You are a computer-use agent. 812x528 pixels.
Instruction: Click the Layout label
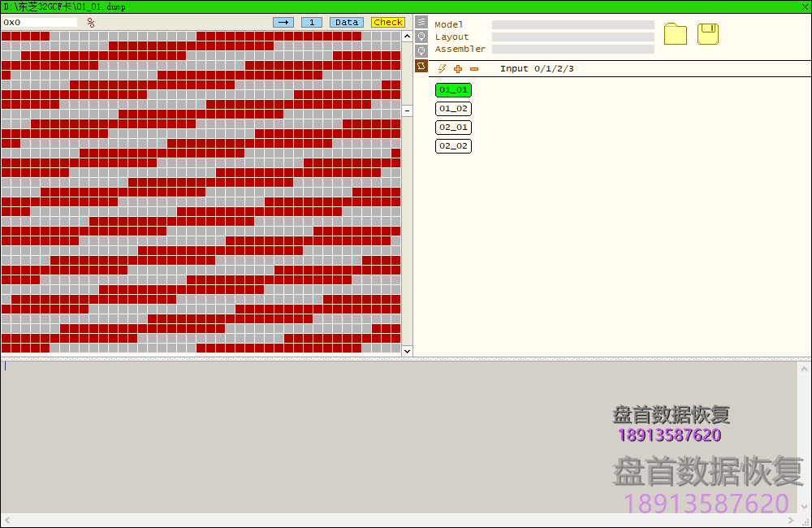click(x=451, y=37)
